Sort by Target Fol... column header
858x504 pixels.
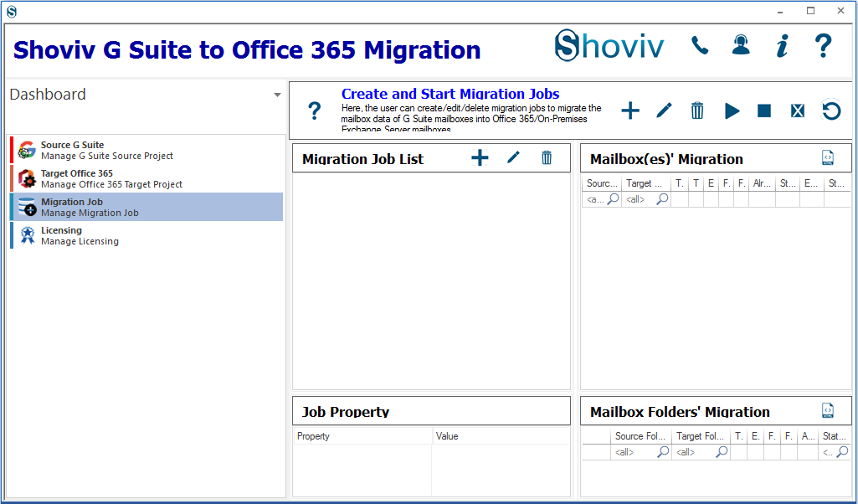tap(701, 436)
